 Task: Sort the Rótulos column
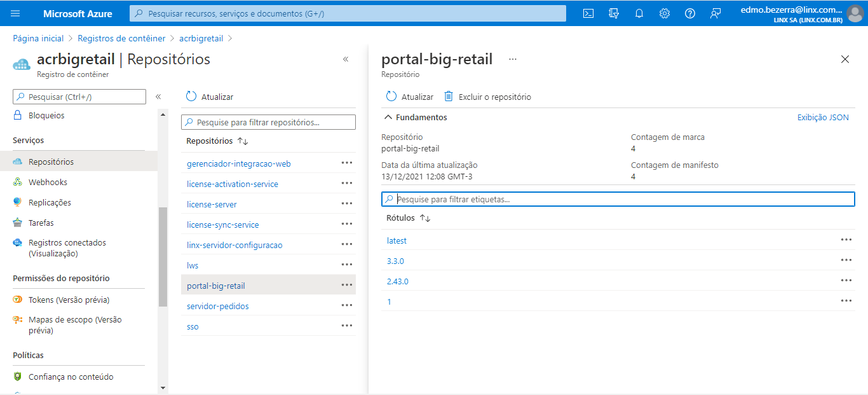[425, 218]
